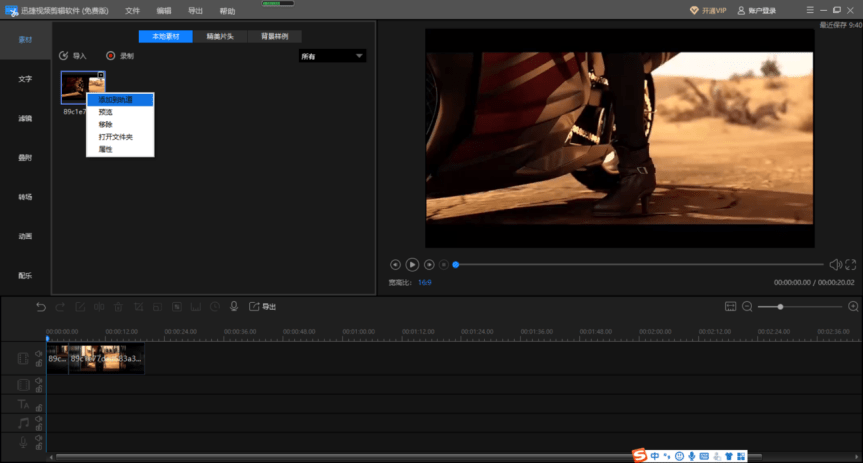This screenshot has width=863, height=463.
Task: Switch to the 精美片头 tab
Action: click(220, 36)
